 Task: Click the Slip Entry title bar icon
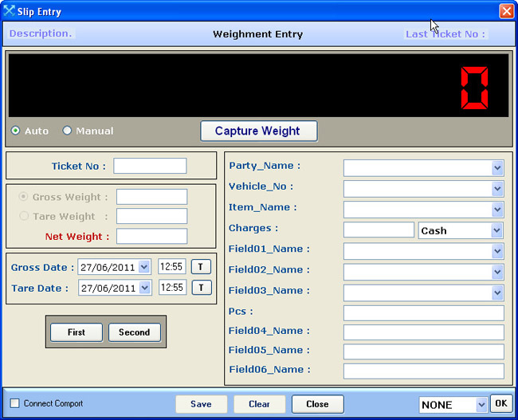coord(10,11)
